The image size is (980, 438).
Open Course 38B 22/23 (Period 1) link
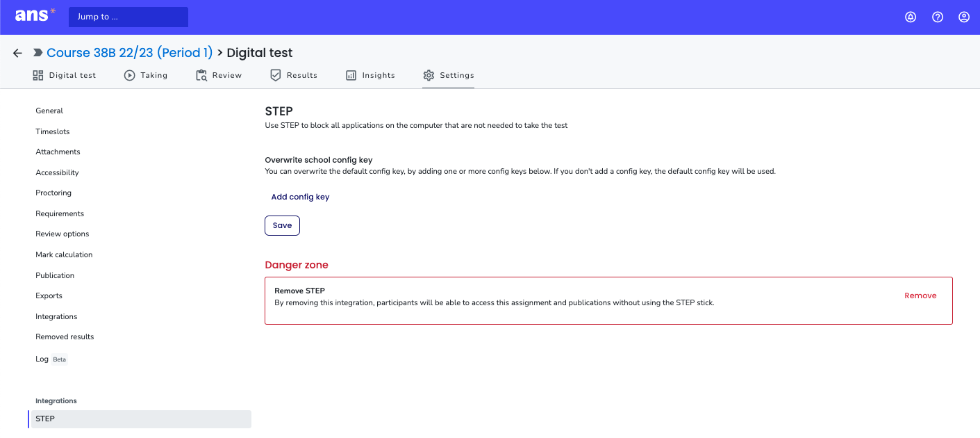(x=129, y=53)
